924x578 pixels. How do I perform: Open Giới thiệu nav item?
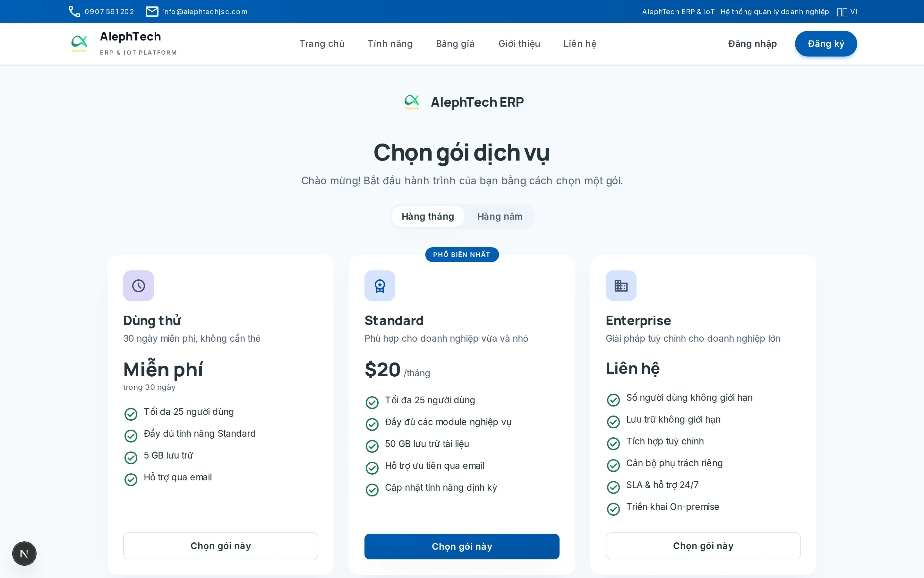pyautogui.click(x=519, y=44)
